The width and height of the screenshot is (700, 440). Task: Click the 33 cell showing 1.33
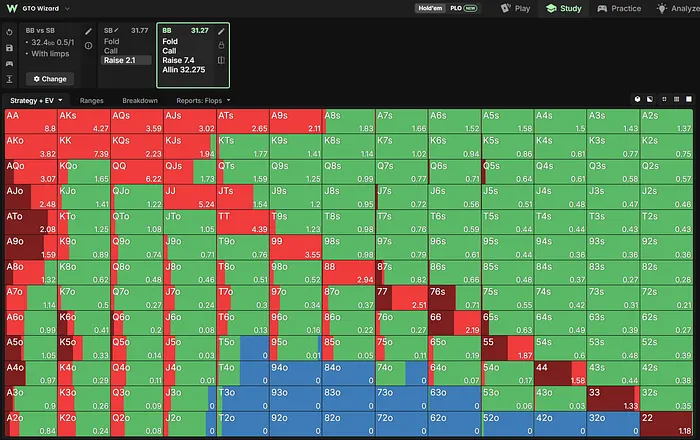click(x=613, y=399)
